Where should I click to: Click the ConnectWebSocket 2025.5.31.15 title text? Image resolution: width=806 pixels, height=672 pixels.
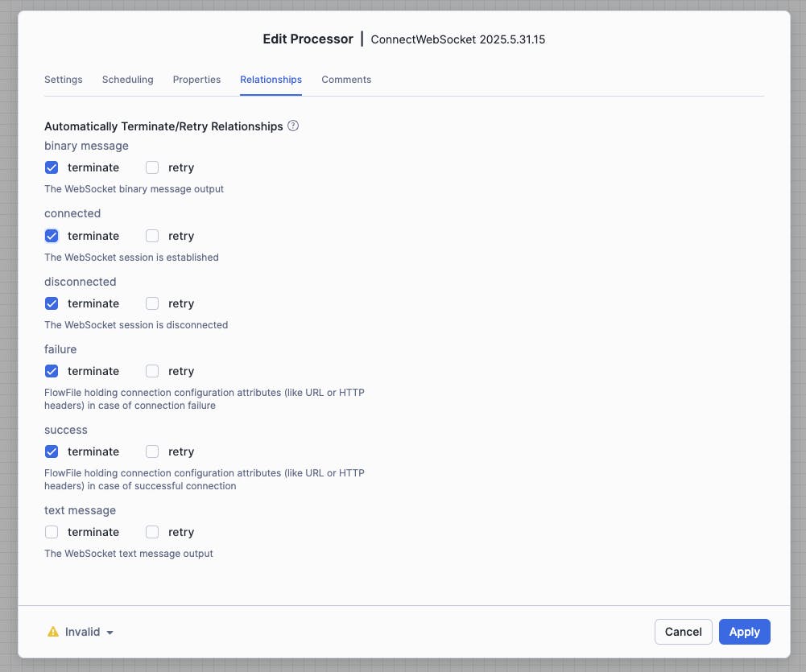click(x=457, y=39)
